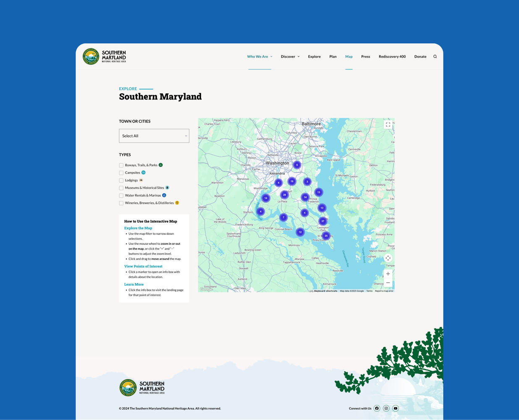519x420 pixels.
Task: Open the YouTube social icon in footer
Action: [x=395, y=408]
